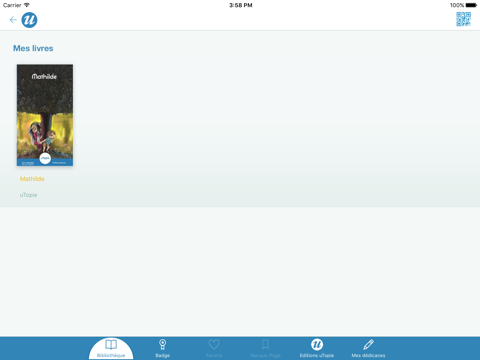
Task: Open the Mes dédicaces tab label
Action: pos(368,356)
